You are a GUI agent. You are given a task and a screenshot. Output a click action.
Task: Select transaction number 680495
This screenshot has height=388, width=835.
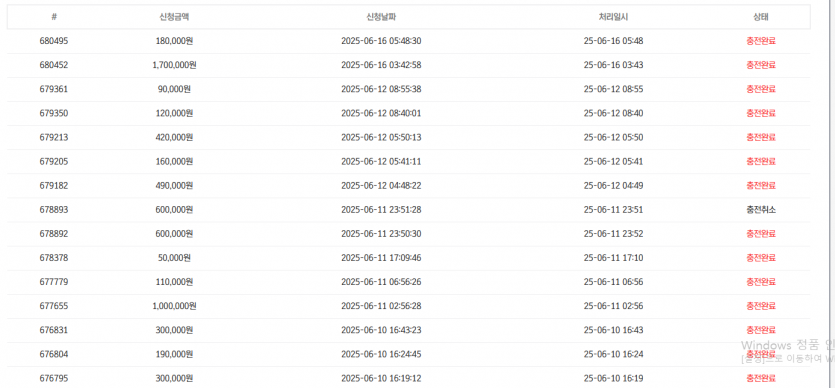click(54, 41)
